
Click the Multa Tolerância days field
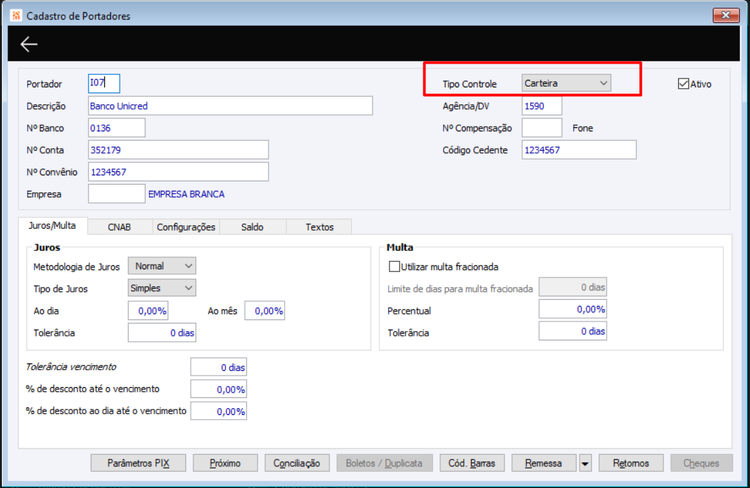click(573, 331)
